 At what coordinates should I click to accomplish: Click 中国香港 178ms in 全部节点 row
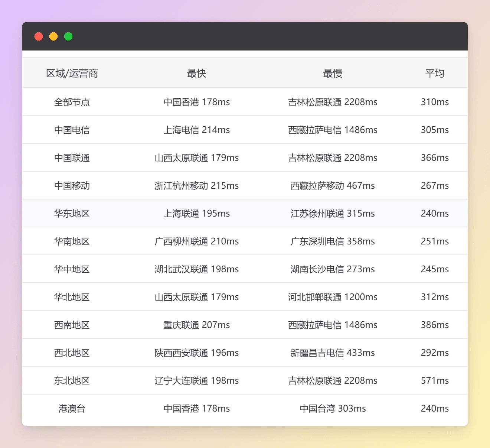click(197, 102)
